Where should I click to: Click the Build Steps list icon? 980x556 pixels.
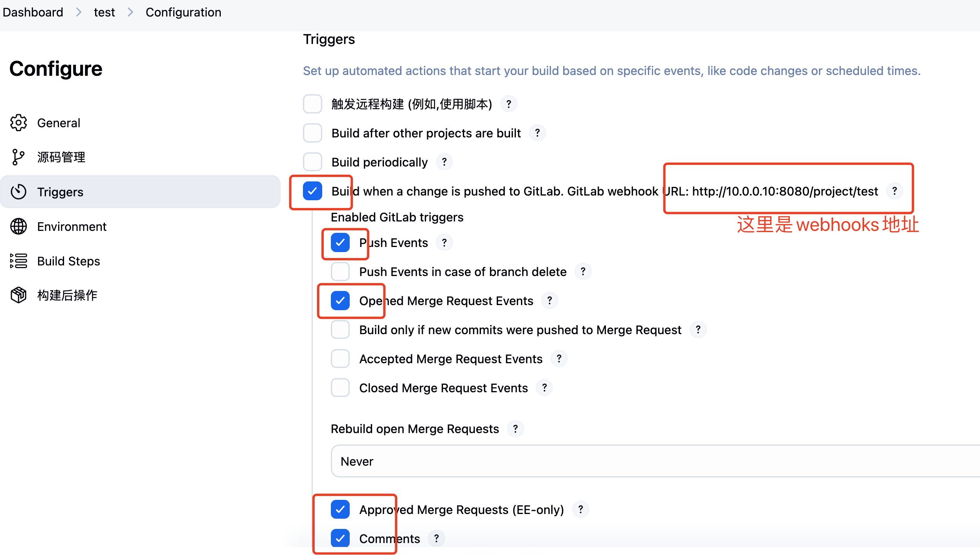(18, 261)
